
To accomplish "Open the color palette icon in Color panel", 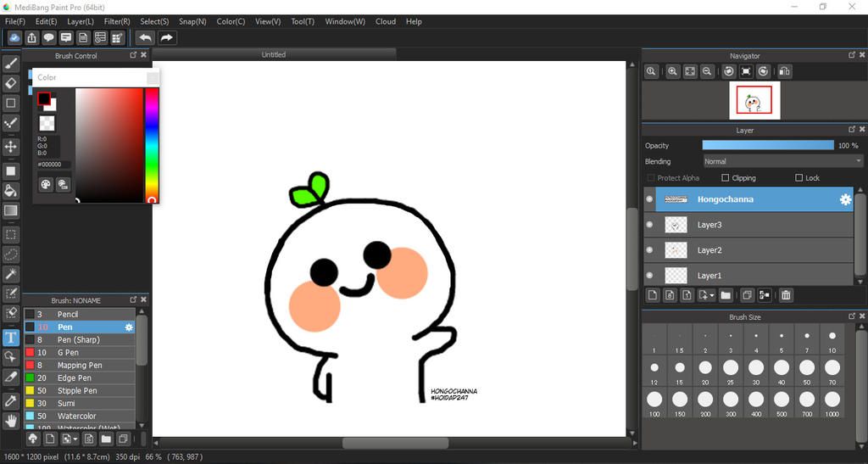I will (46, 184).
